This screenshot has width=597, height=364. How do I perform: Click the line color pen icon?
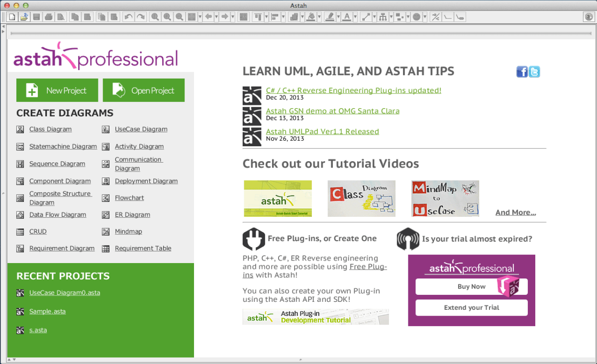pos(330,16)
